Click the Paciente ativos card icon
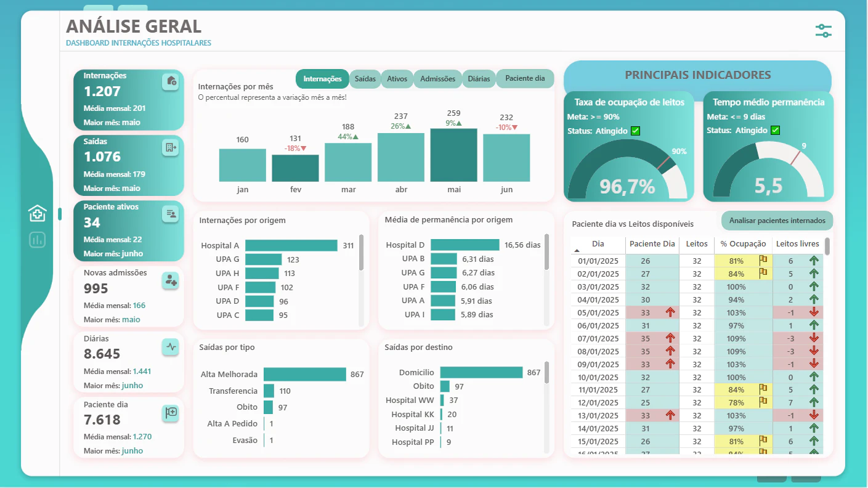 [171, 214]
